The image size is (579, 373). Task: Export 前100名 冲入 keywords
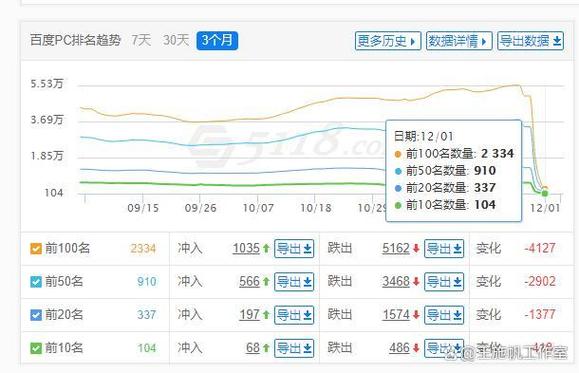pos(294,249)
